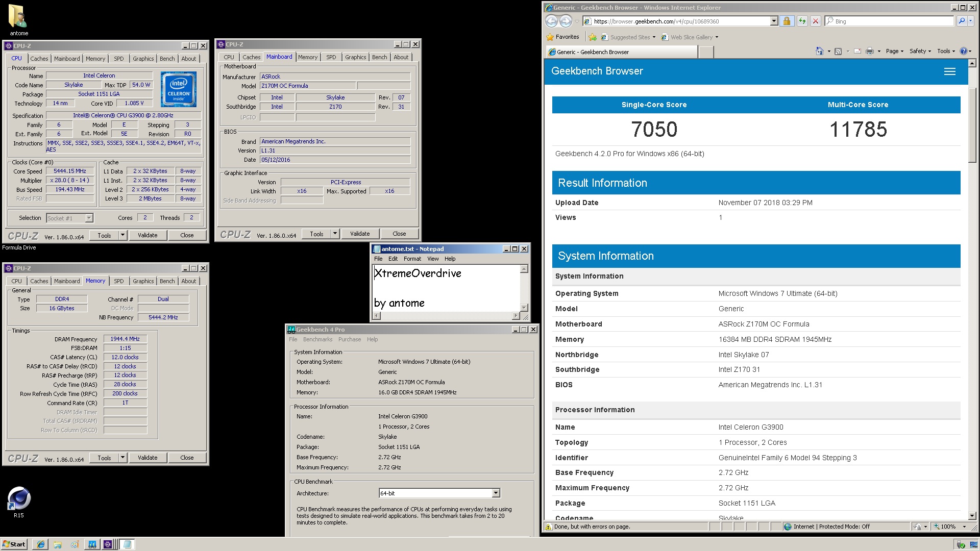
Task: Open the Architecture 64-bit dropdown in Geekbench
Action: pos(496,493)
